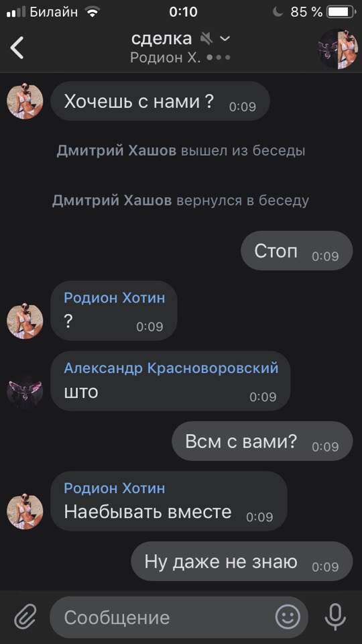Image resolution: width=362 pixels, height=644 pixels.
Task: Select the 'Ну даже не знаю' message
Action: pyautogui.click(x=242, y=561)
